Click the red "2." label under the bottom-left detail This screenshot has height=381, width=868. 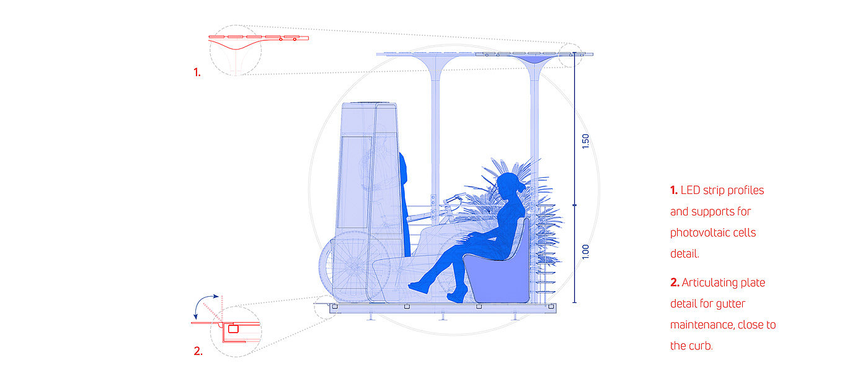pyautogui.click(x=198, y=351)
